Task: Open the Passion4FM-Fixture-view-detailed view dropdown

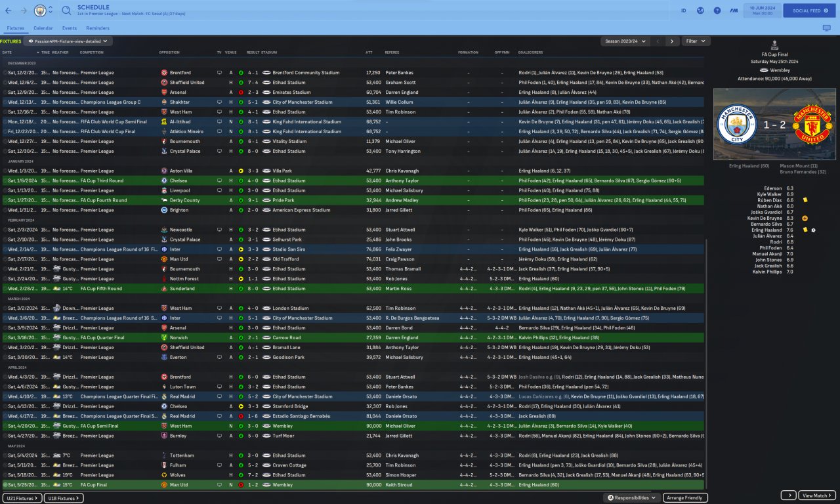Action: point(69,41)
